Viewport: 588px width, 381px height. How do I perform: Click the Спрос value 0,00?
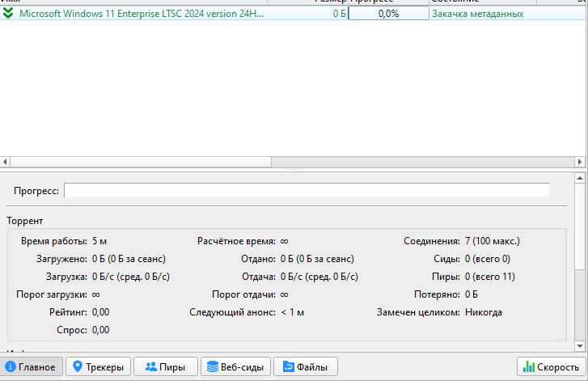click(x=101, y=330)
